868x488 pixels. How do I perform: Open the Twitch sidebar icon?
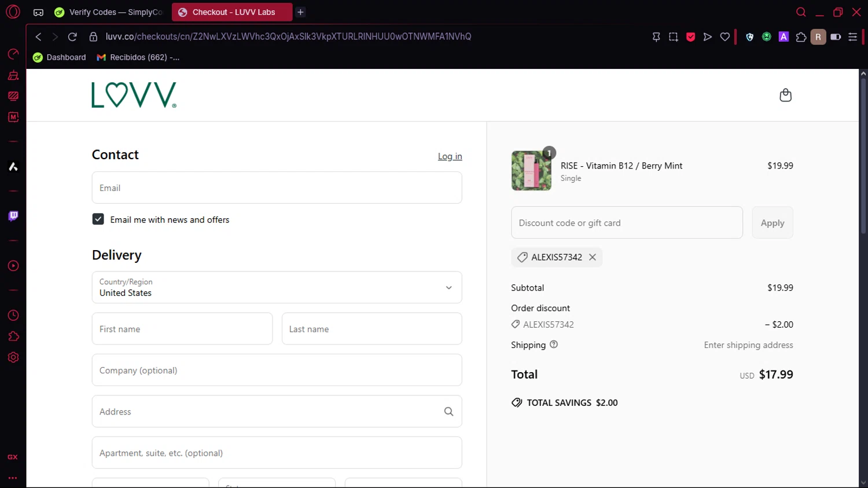pyautogui.click(x=13, y=216)
